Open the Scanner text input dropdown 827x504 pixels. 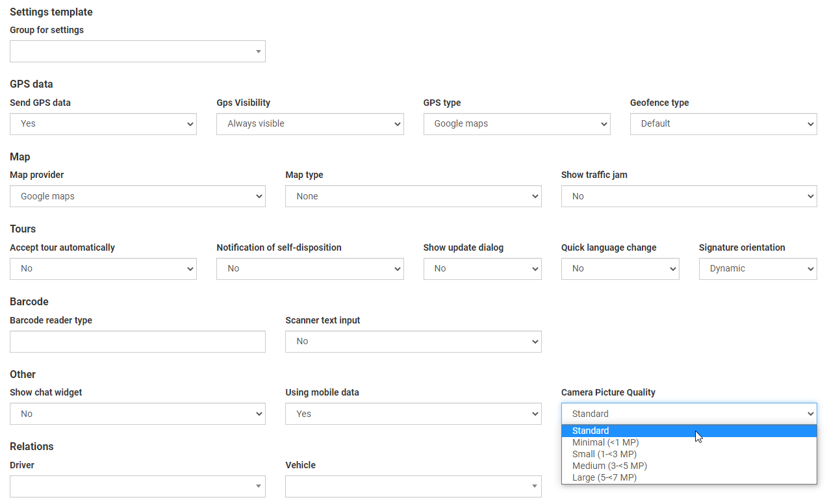[413, 342]
